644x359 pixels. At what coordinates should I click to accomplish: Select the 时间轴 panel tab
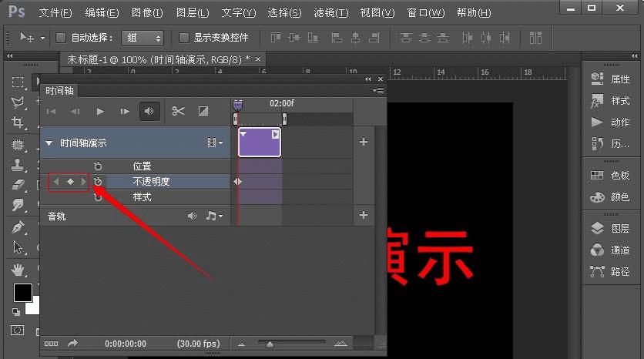click(x=59, y=91)
